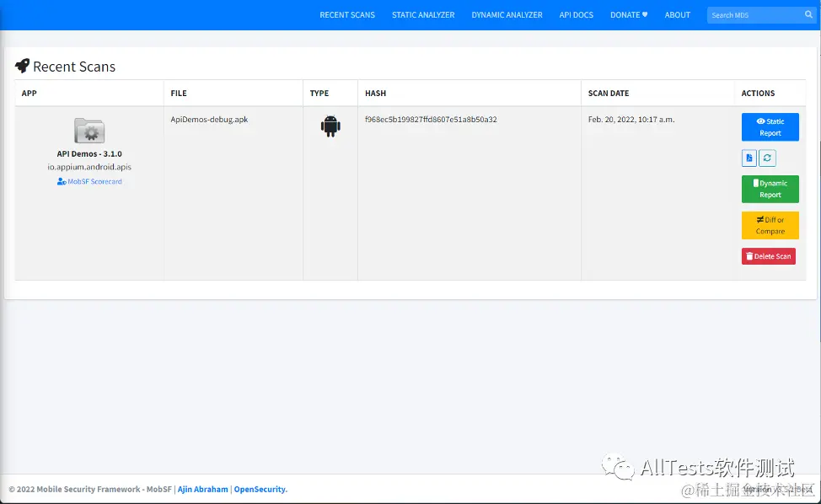Select the hash f968ec5b199827ffd8607e51a8b50a32
Image resolution: width=821 pixels, height=504 pixels.
coord(431,120)
